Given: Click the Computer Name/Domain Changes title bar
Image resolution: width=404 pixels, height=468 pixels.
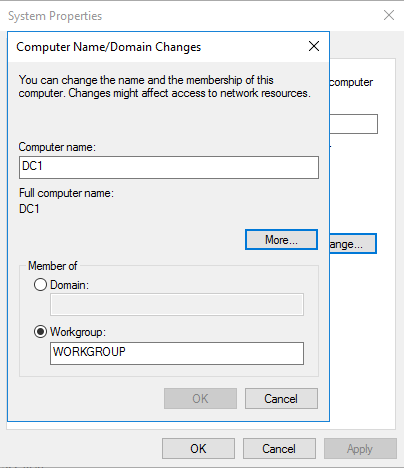Looking at the screenshot, I should 157,47.
